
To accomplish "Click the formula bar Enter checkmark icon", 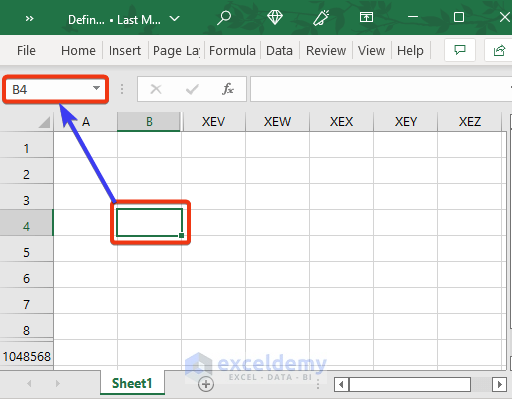I will pyautogui.click(x=192, y=89).
